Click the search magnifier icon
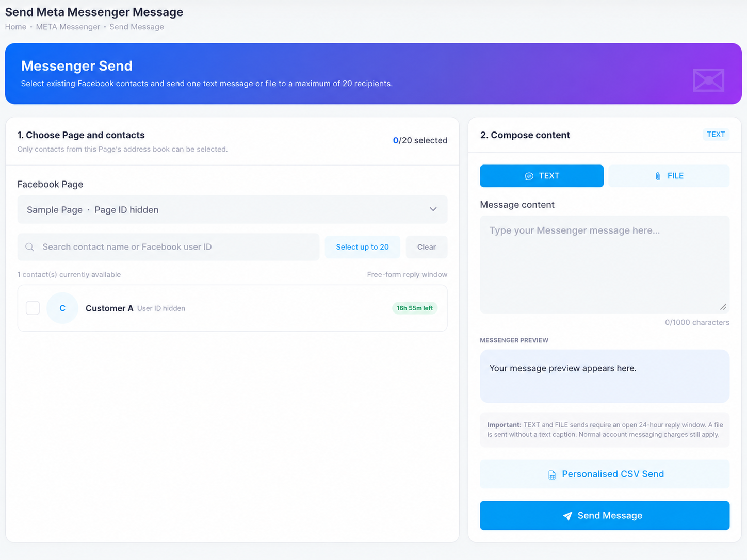Viewport: 747px width, 560px height. pyautogui.click(x=30, y=247)
